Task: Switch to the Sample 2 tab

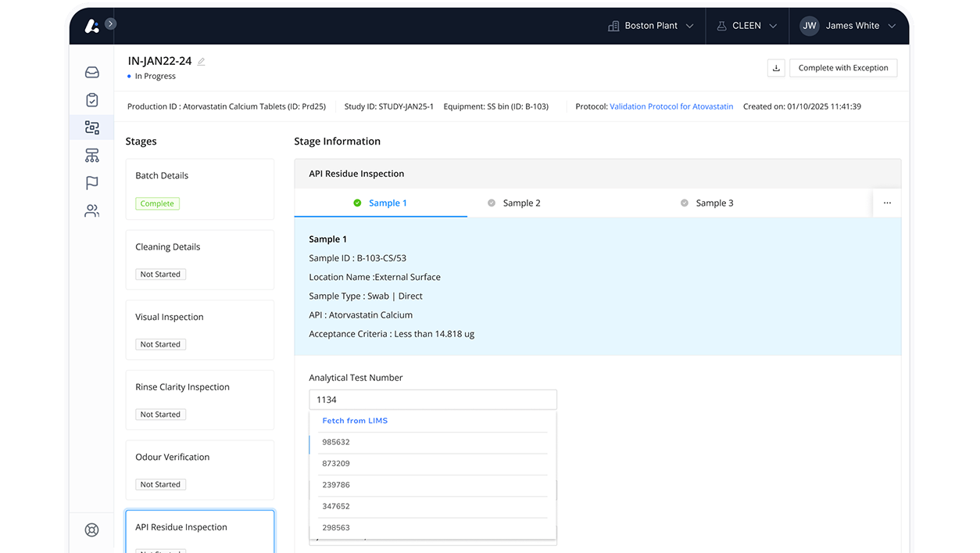Action: point(520,203)
